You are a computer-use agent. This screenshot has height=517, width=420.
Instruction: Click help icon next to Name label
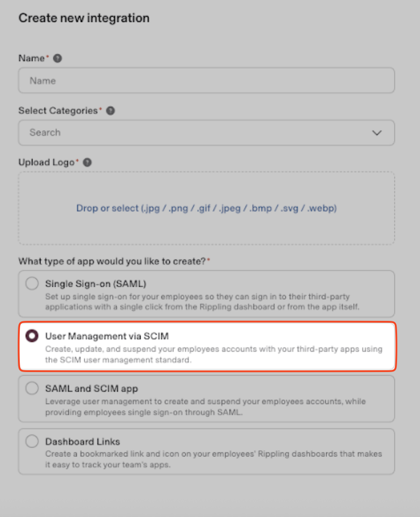coord(57,58)
